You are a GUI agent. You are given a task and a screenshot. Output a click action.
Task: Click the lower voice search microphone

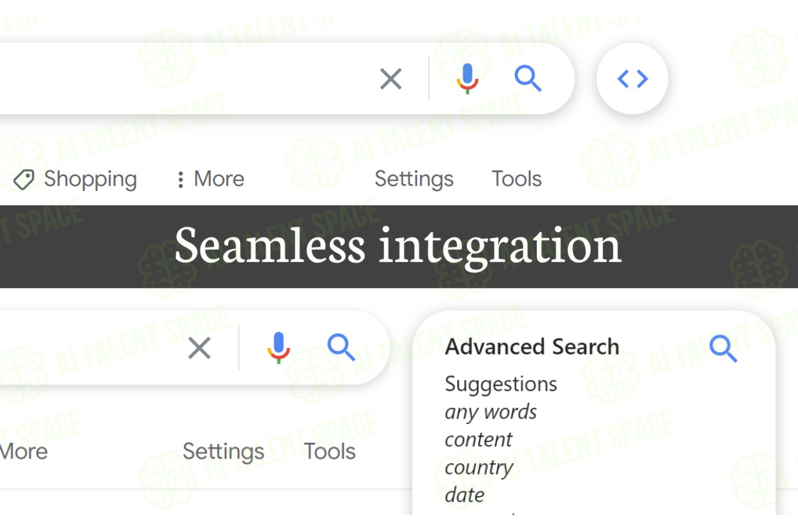tap(278, 348)
